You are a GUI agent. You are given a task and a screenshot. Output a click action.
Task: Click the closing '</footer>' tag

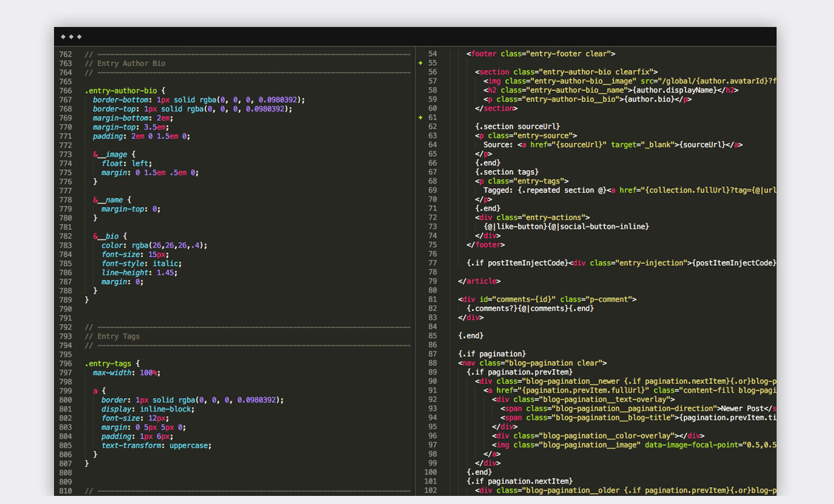pyautogui.click(x=486, y=245)
